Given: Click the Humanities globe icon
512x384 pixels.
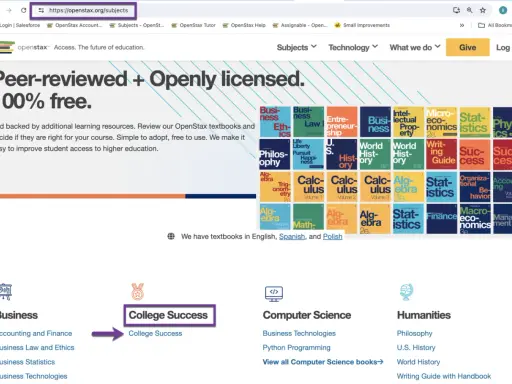Looking at the screenshot, I should pyautogui.click(x=406, y=292).
